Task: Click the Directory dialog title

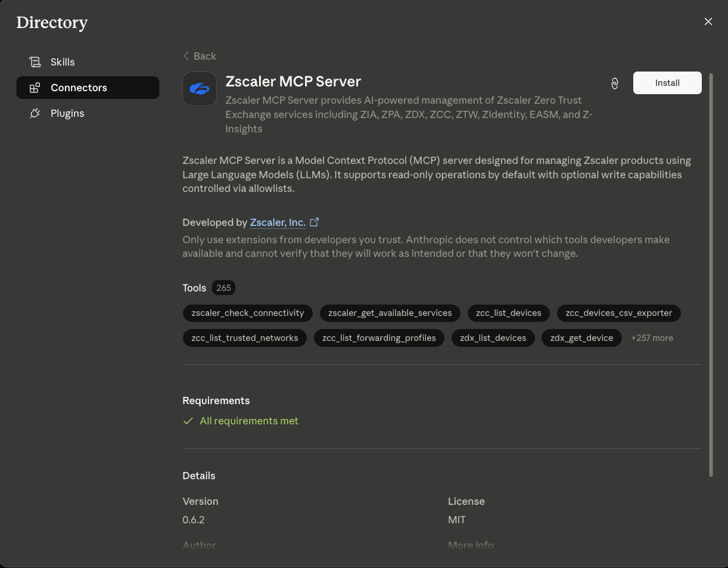Action: (x=52, y=23)
